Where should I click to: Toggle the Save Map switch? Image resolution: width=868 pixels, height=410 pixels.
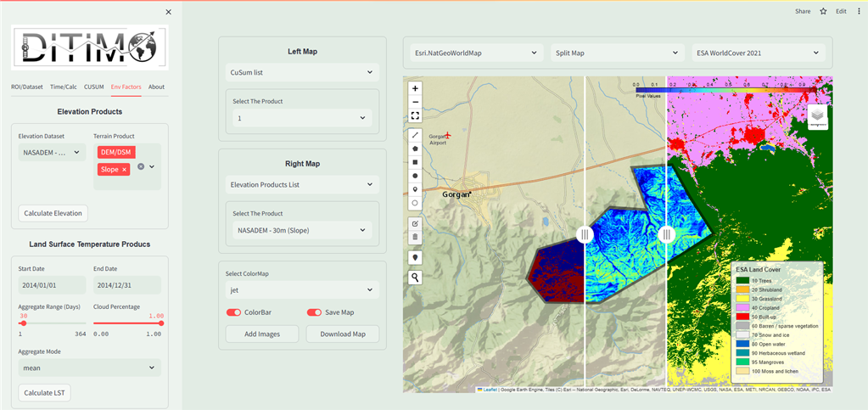315,312
